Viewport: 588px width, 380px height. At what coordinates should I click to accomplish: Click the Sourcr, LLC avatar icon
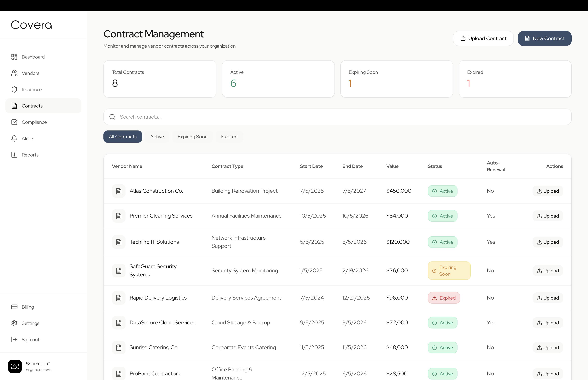coord(15,366)
